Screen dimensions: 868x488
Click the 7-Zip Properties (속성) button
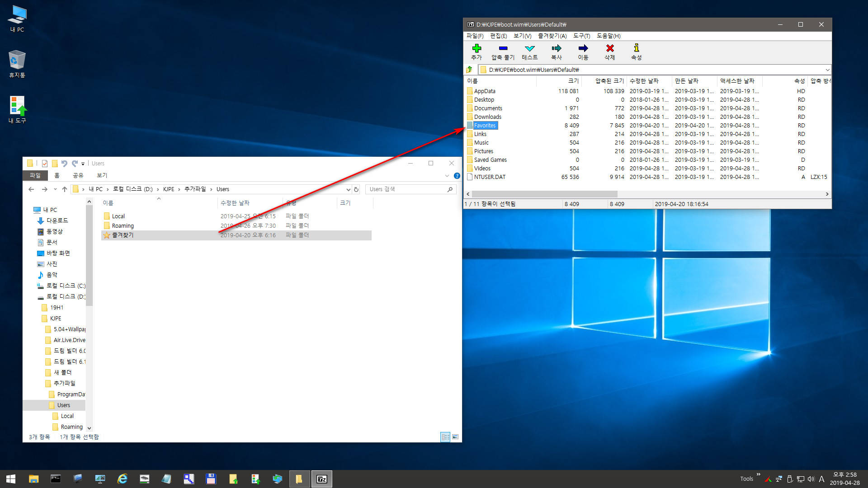click(x=637, y=52)
